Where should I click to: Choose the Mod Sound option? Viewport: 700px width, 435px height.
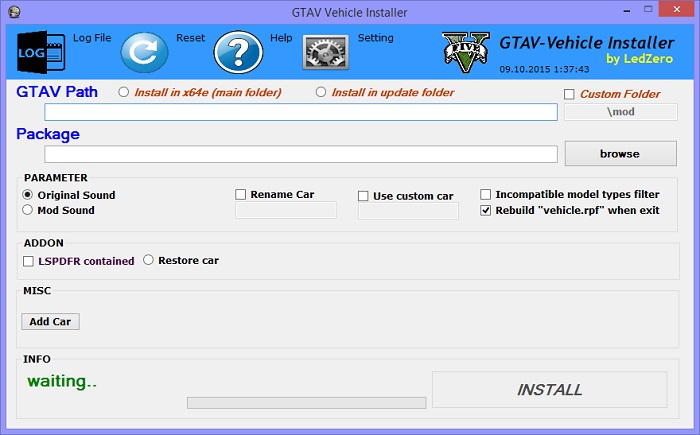28,211
